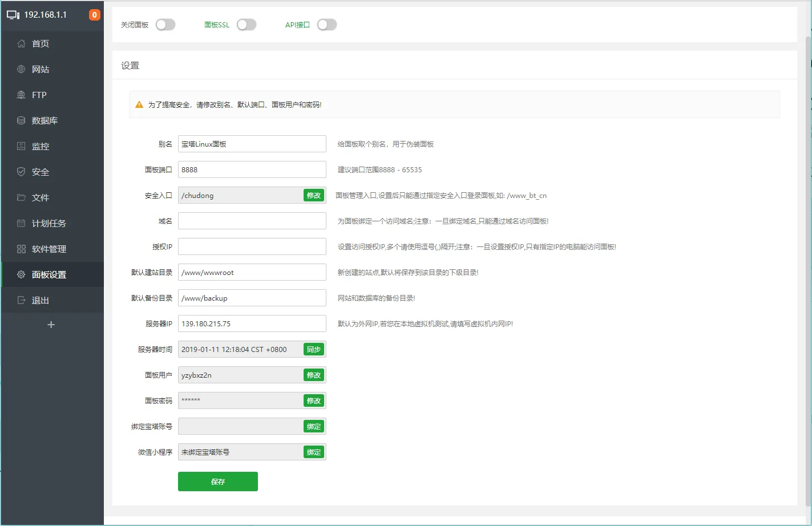The image size is (812, 526).
Task: Click the 面板端口 input showing 8888
Action: (x=252, y=169)
